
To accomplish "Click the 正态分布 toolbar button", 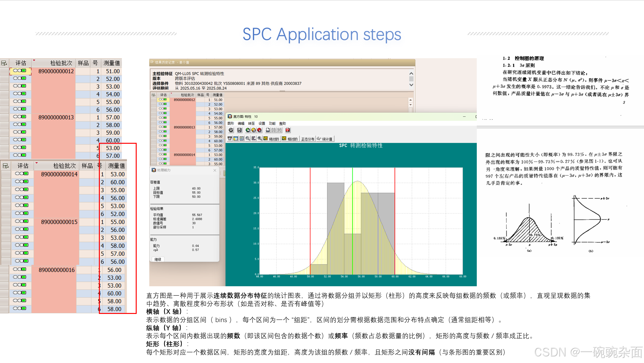I will (x=307, y=139).
